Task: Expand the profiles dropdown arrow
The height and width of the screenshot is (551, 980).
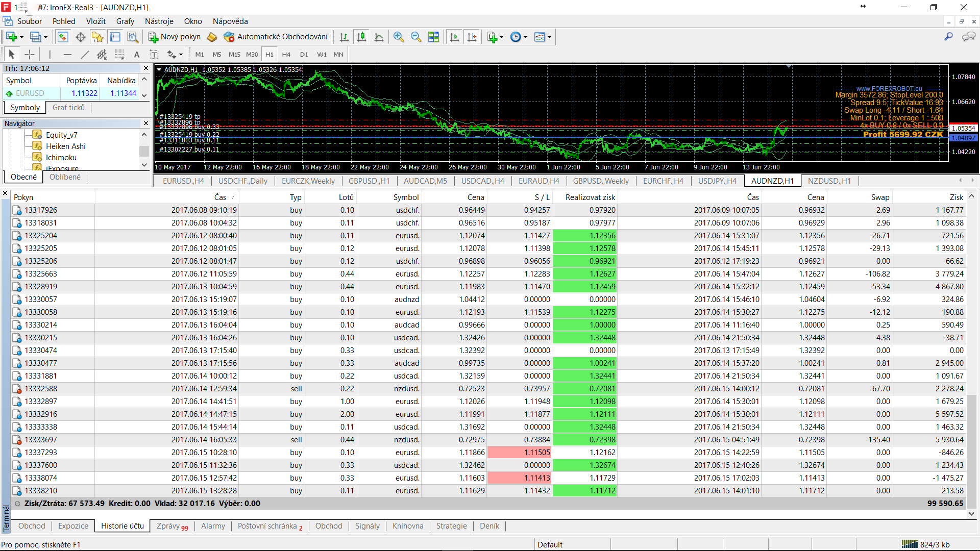Action: pyautogui.click(x=46, y=37)
